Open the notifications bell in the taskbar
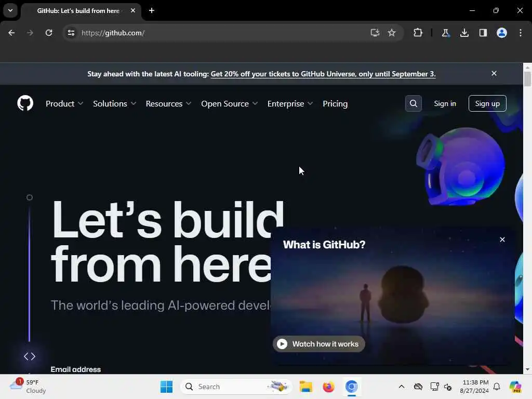This screenshot has width=532, height=399. tap(497, 387)
